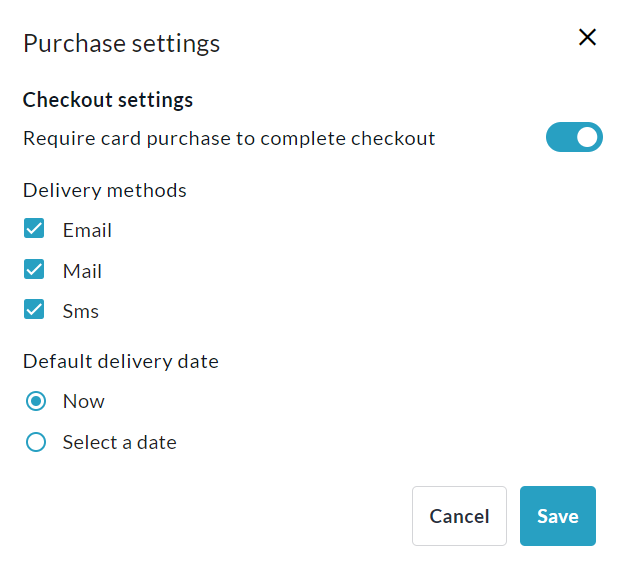This screenshot has width=621, height=567.
Task: Disable the Require card purchase switch
Action: 574,138
